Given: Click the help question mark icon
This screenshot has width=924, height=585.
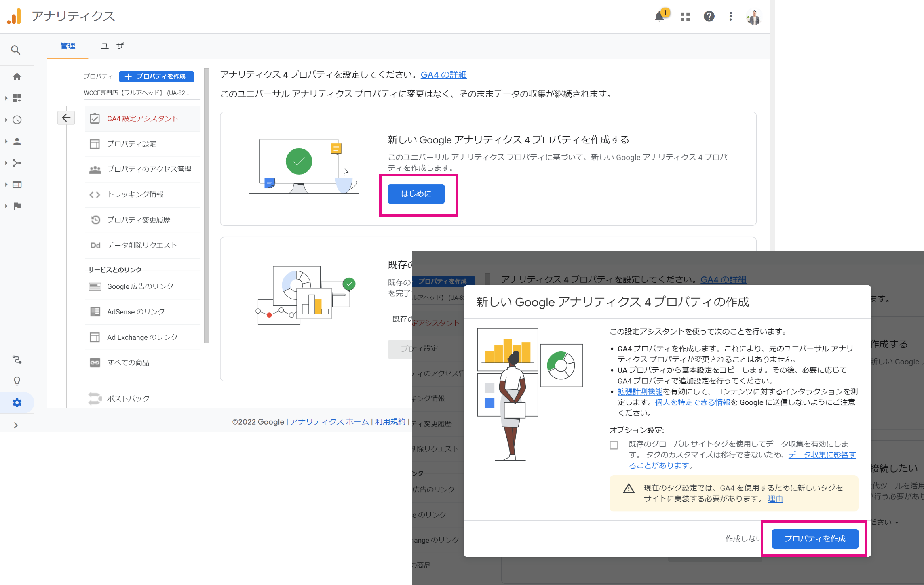Looking at the screenshot, I should pyautogui.click(x=709, y=17).
